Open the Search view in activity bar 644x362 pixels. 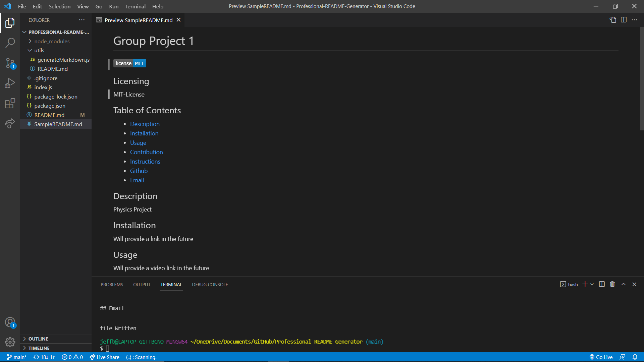(x=10, y=43)
